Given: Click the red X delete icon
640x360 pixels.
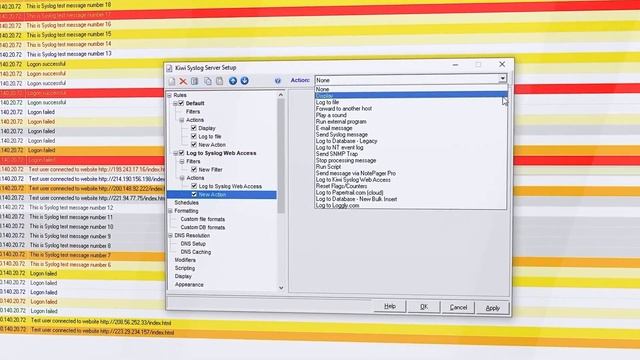Looking at the screenshot, I should pyautogui.click(x=183, y=81).
